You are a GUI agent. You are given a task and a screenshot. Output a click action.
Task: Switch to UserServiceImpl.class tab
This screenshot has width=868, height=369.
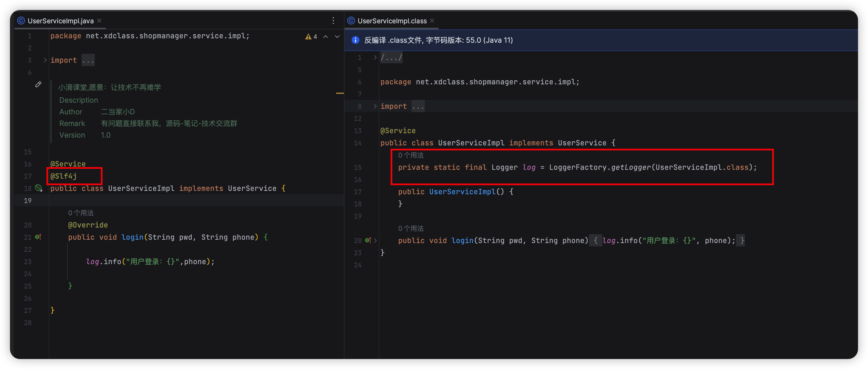click(392, 21)
